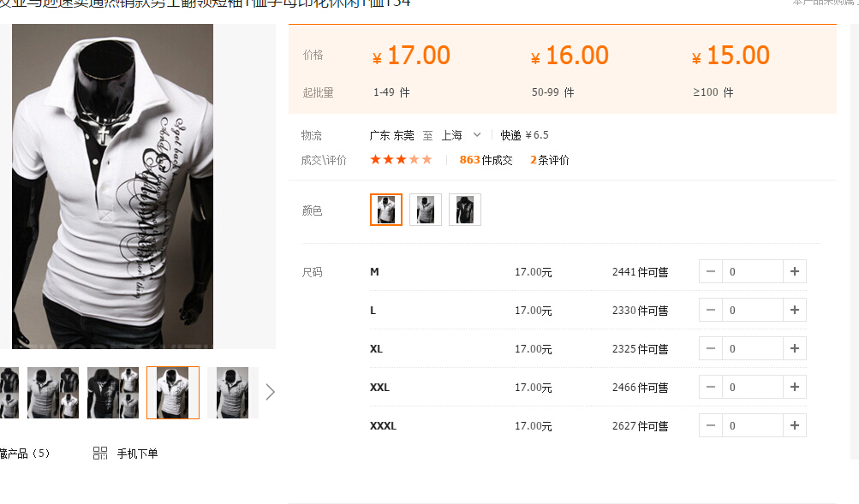The height and width of the screenshot is (504, 859).
Task: Open the main white polo product image
Action: tap(112, 186)
